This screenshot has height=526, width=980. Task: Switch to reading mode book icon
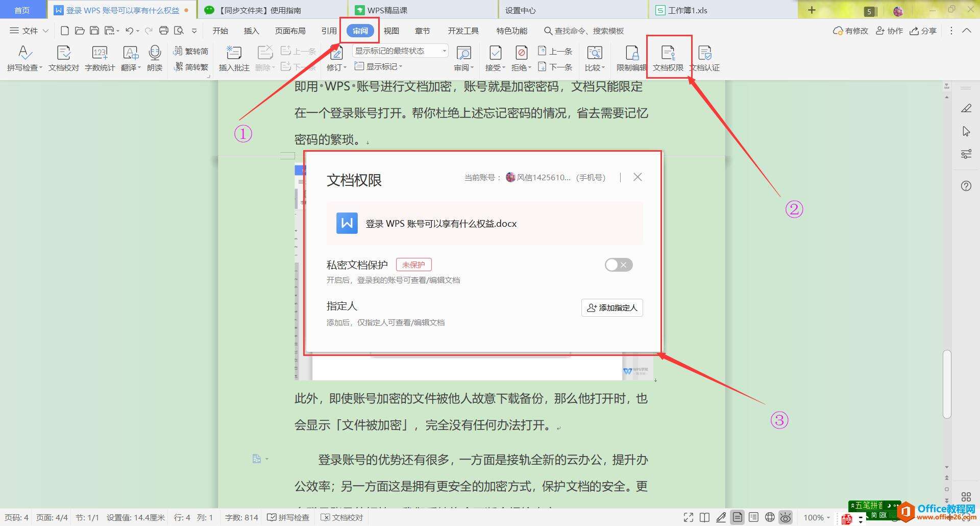[x=705, y=517]
